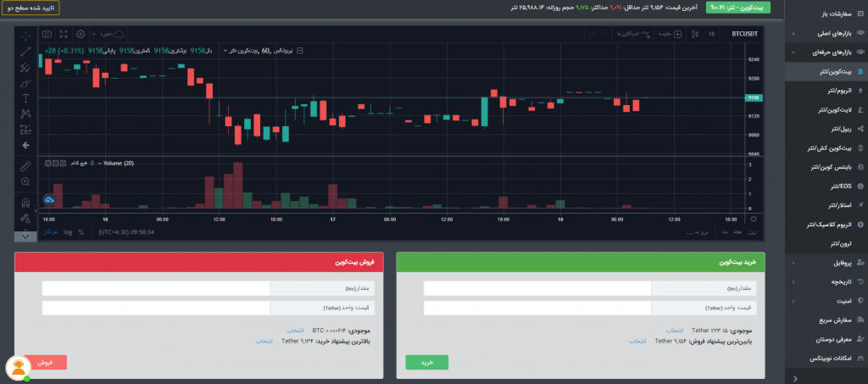This screenshot has height=384, width=868.
Task: Select the 'بایننس کوین/تتر' market
Action: [826, 167]
